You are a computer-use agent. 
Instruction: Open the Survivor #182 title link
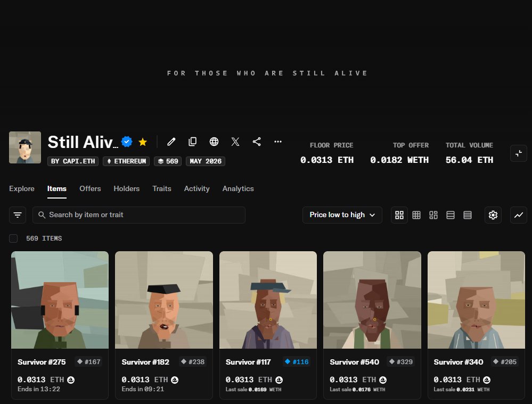click(145, 362)
